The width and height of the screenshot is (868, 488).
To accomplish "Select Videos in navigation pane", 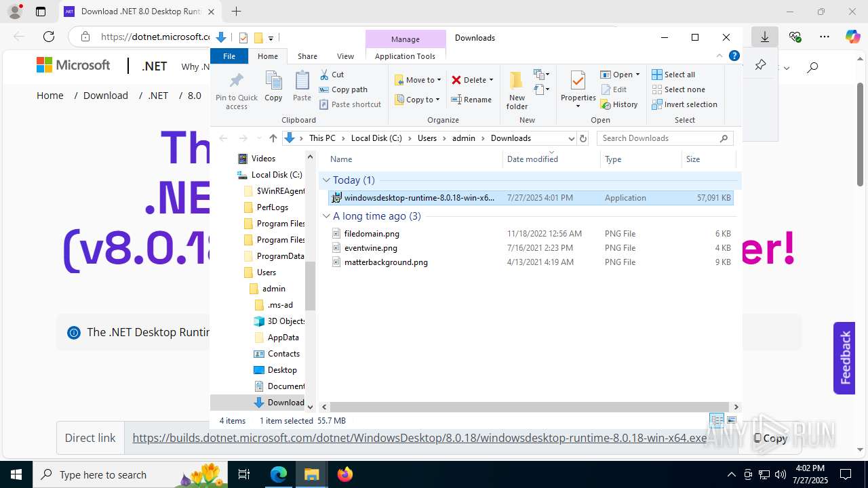I will pyautogui.click(x=263, y=159).
